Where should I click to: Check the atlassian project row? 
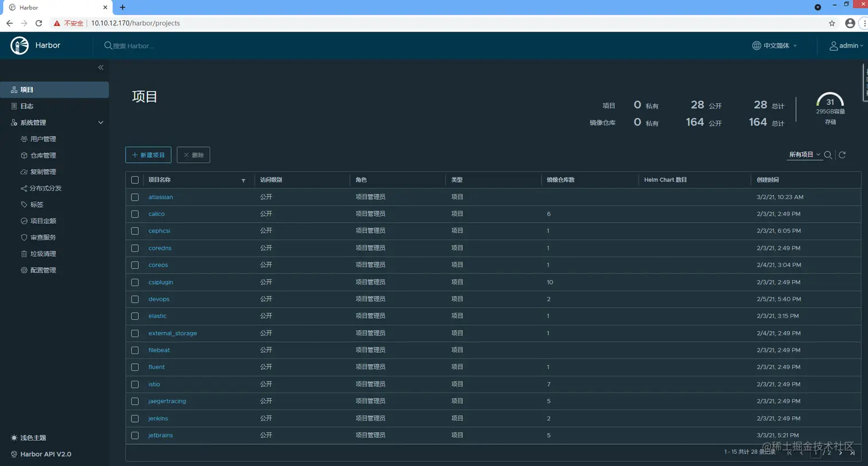135,197
